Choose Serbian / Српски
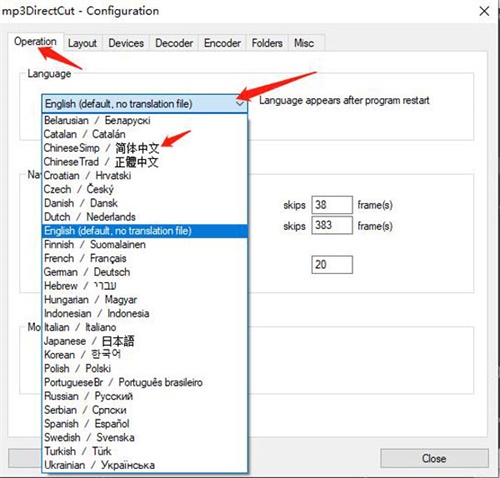Screen dimensions: 500x478 145,410
